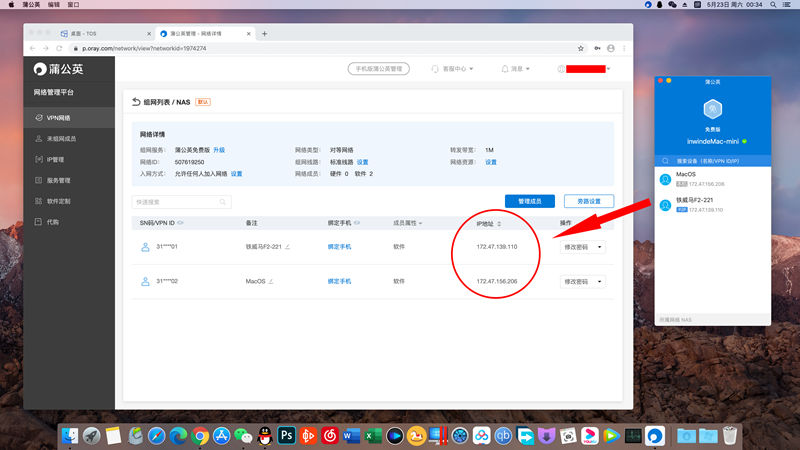Open Microsoft Word in the dock
This screenshot has width=800, height=450.
point(351,436)
